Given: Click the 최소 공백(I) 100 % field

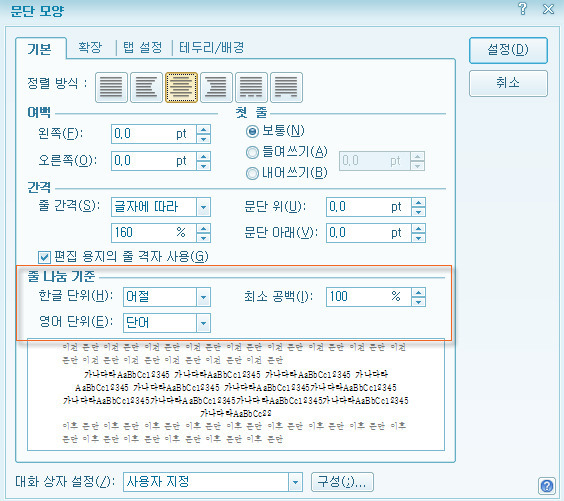Looking at the screenshot, I should 369,297.
